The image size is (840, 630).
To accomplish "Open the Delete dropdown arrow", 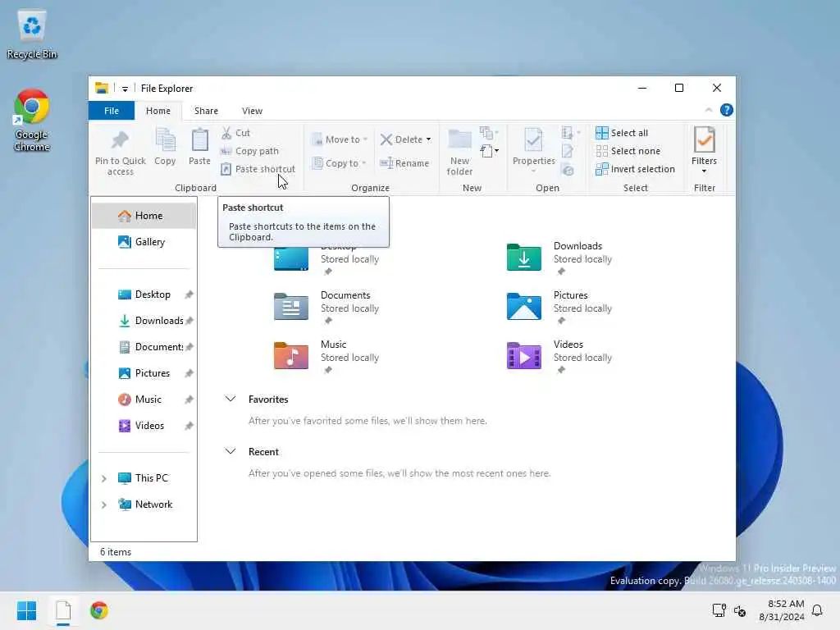I will tap(428, 139).
